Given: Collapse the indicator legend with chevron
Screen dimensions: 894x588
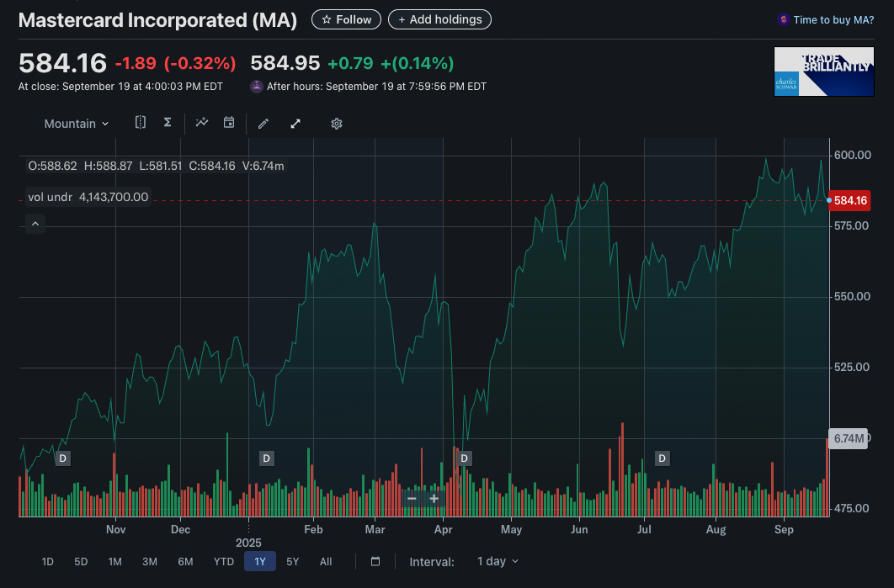Looking at the screenshot, I should [35, 224].
